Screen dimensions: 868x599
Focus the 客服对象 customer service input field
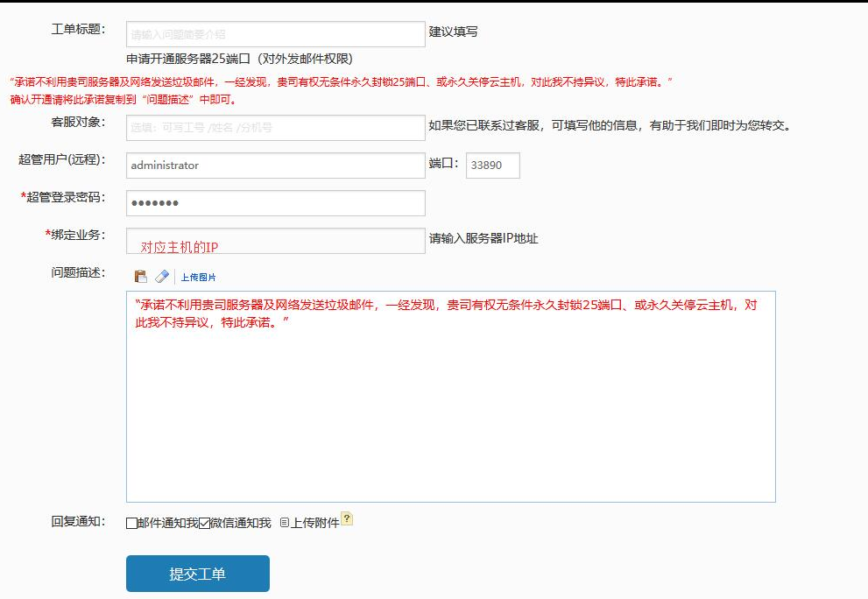click(x=273, y=127)
